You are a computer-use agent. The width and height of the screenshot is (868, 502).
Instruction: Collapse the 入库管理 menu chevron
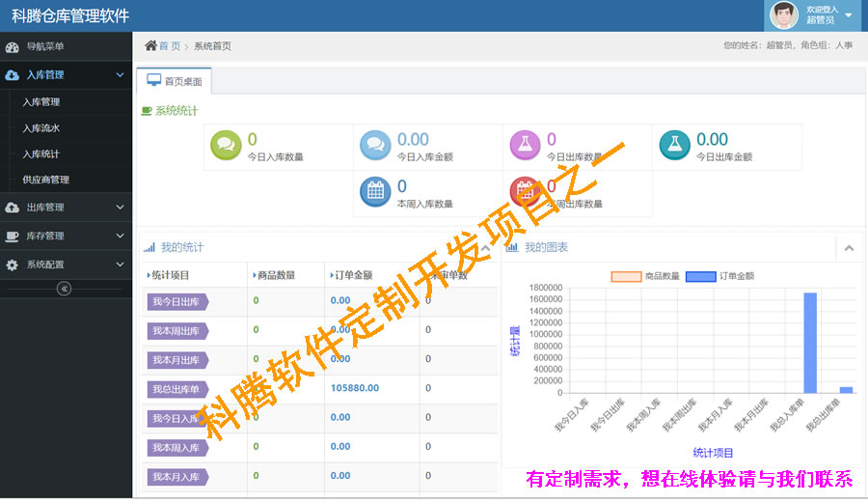(121, 74)
